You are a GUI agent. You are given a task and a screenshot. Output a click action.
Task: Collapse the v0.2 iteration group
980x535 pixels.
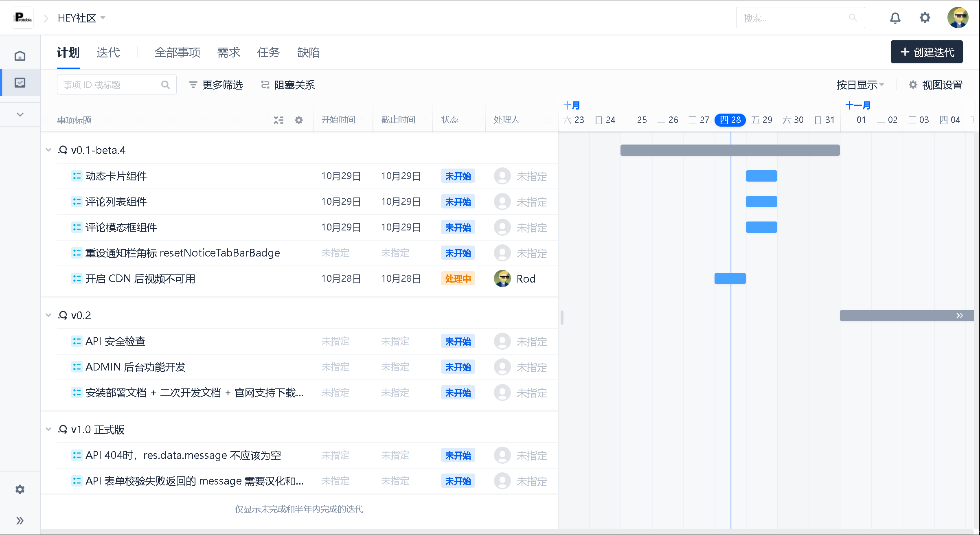point(48,316)
